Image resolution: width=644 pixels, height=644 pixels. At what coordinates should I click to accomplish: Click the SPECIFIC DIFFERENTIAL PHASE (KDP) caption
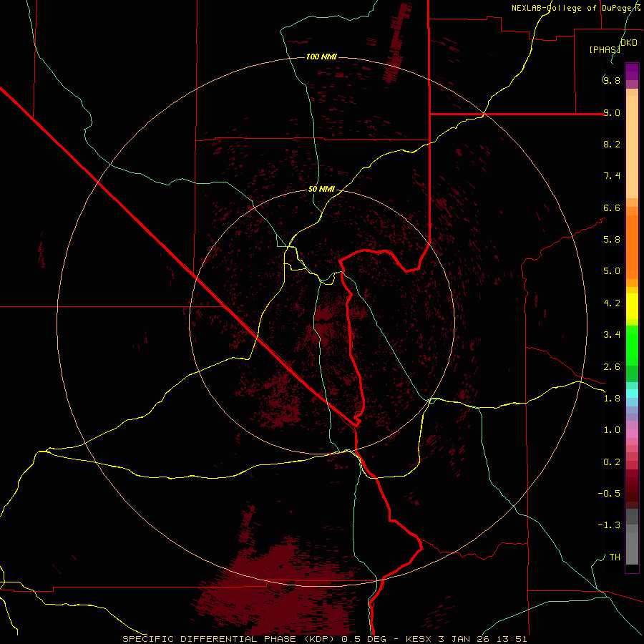coord(228,639)
